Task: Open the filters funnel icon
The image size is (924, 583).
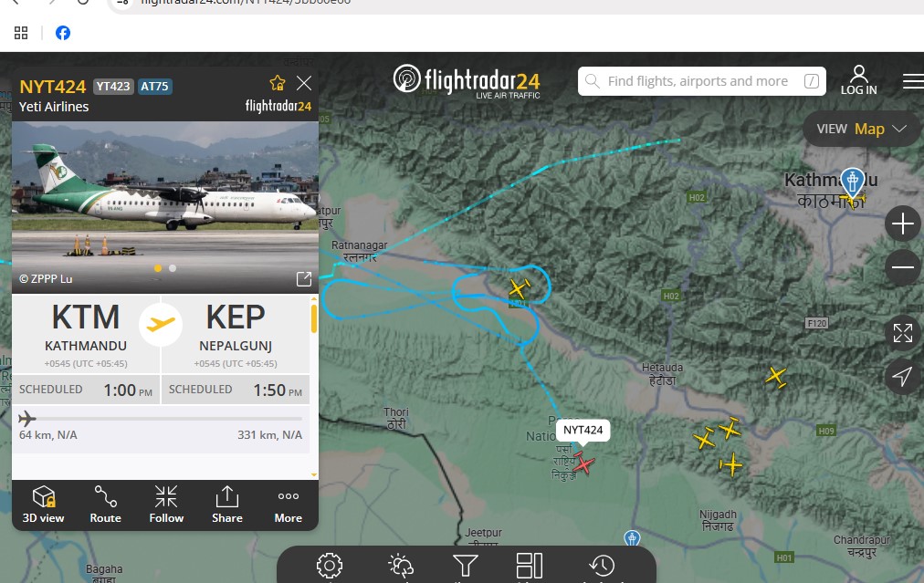Action: click(x=466, y=566)
